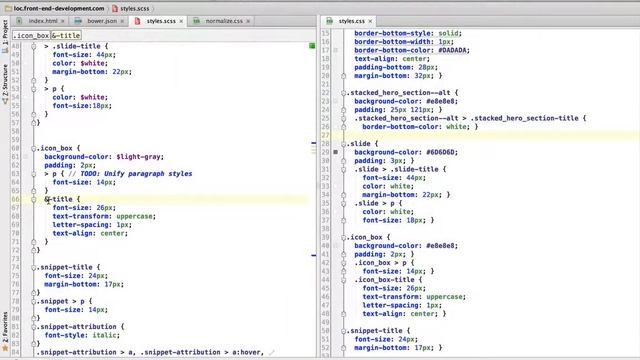Open the Project tool window icon in the sidebar
Viewport: 640px width, 360px height.
pyautogui.click(x=5, y=50)
